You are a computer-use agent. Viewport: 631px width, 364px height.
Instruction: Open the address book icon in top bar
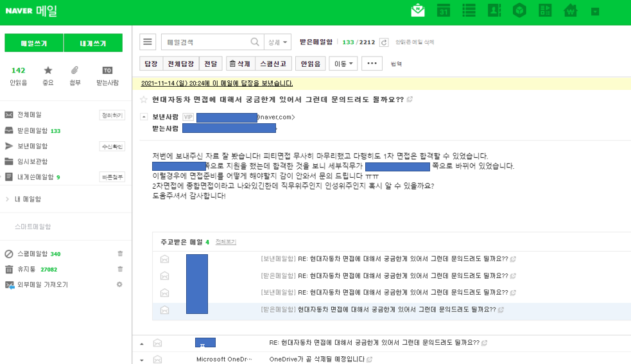coord(494,10)
